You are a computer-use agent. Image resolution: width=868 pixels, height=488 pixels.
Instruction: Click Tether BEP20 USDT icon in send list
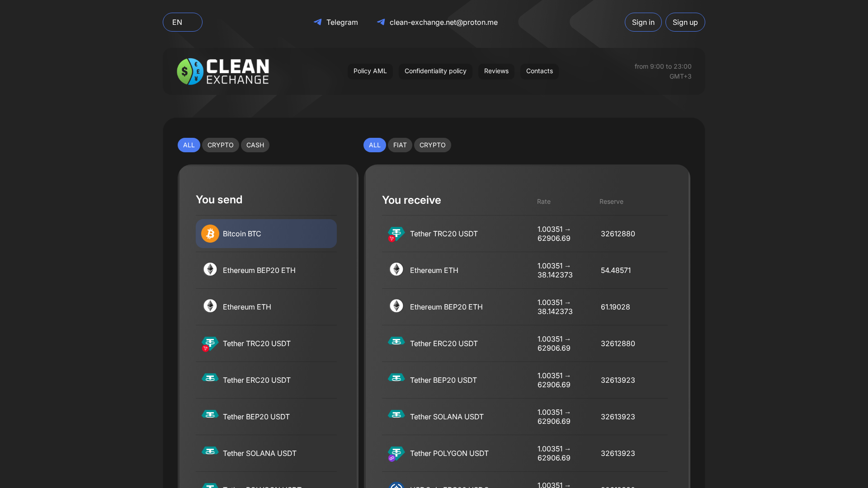coord(210,415)
